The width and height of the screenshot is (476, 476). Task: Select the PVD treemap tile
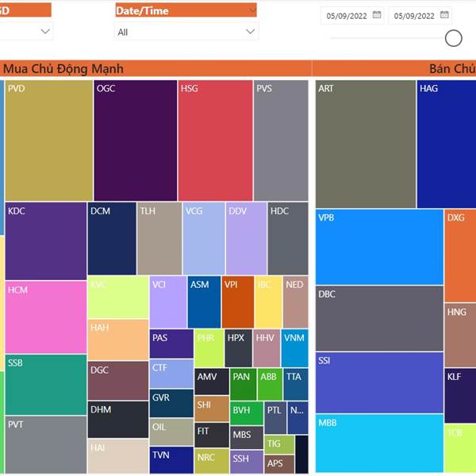[49, 140]
